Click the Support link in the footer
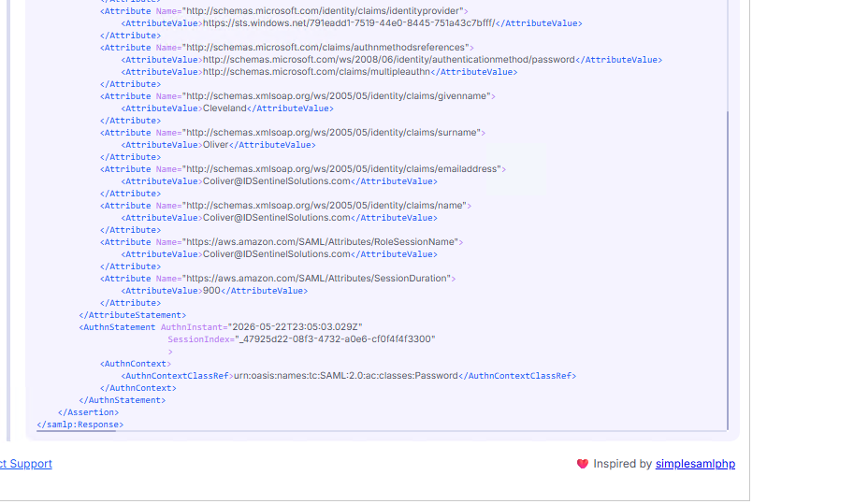Screen dimensions: 854x504 tap(25, 464)
